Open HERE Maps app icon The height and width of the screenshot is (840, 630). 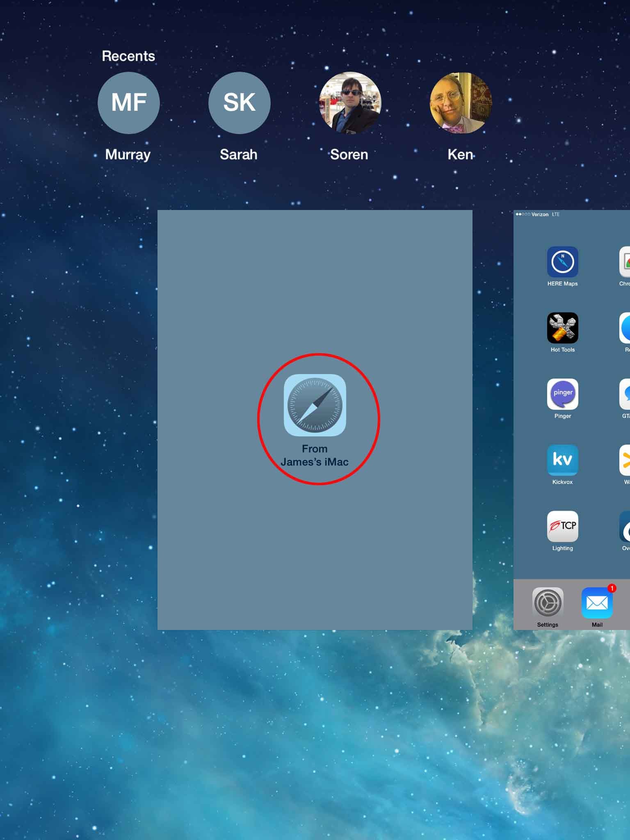click(562, 262)
